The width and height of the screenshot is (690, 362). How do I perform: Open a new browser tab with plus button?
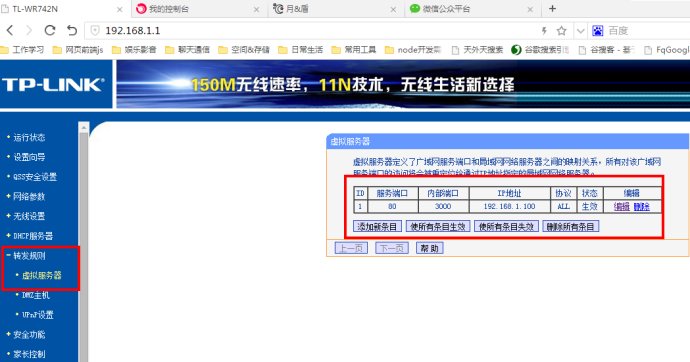(552, 8)
